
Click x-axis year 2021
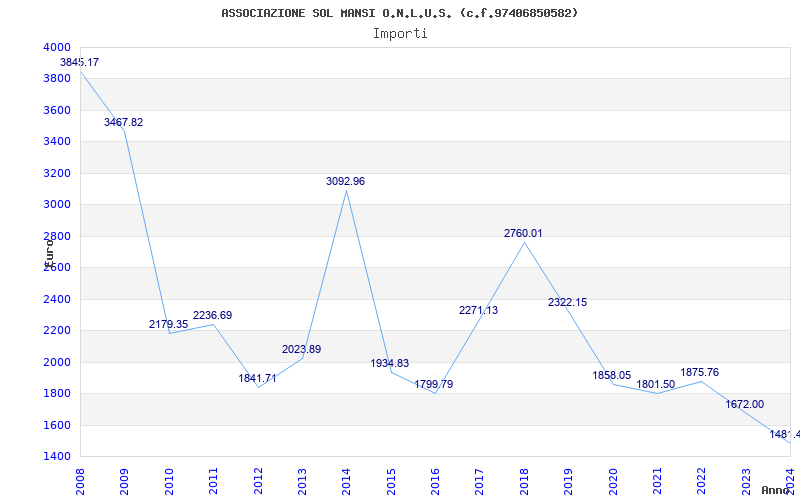(x=657, y=482)
